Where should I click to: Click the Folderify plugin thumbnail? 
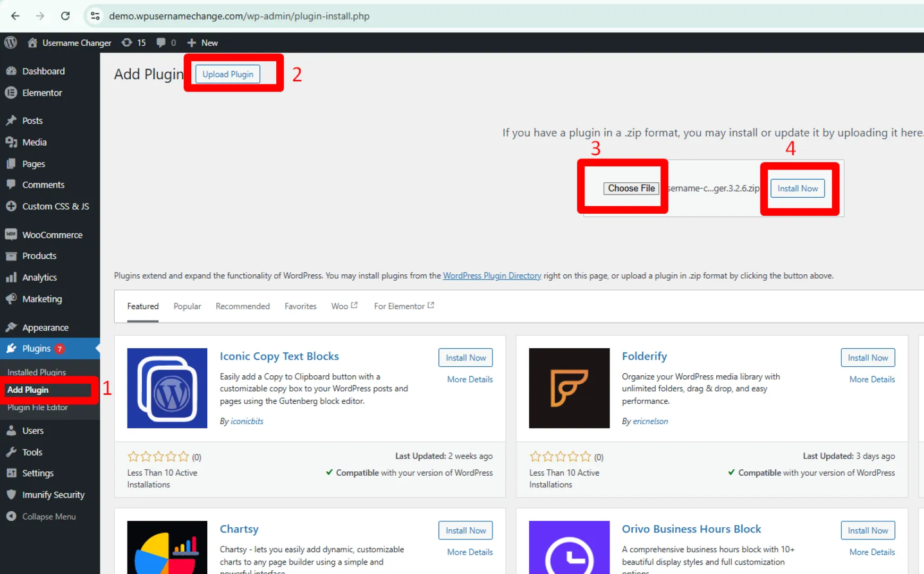pyautogui.click(x=569, y=388)
